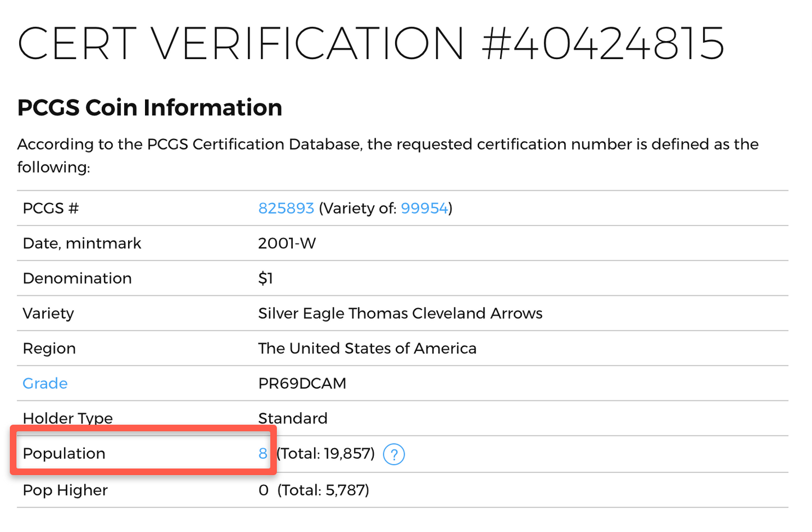Follow the blue Grade link
Viewport: 812px width, 532px height.
45,383
